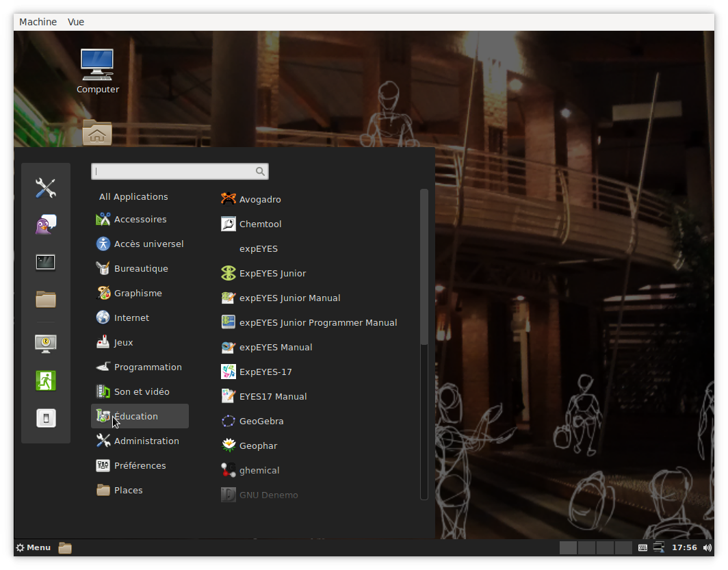Click the expEYES Manual icon
Viewport: 728px width, 570px height.
click(x=228, y=347)
